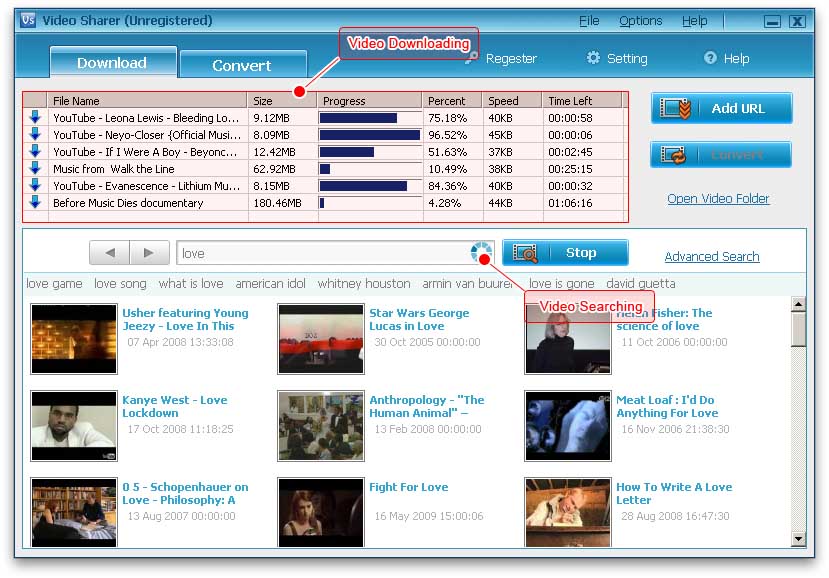
Task: Click download arrow icon for If I Were A Boy row
Action: click(x=35, y=151)
